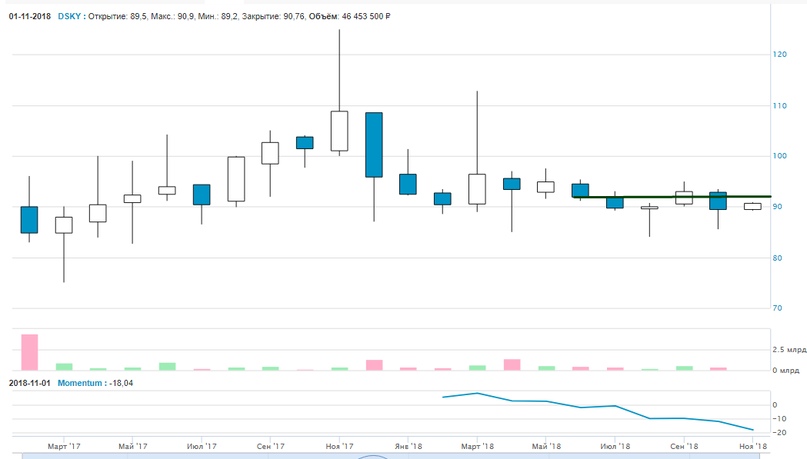Click the 2.5 млрд volume axis label
The width and height of the screenshot is (807, 459).
[x=787, y=350]
